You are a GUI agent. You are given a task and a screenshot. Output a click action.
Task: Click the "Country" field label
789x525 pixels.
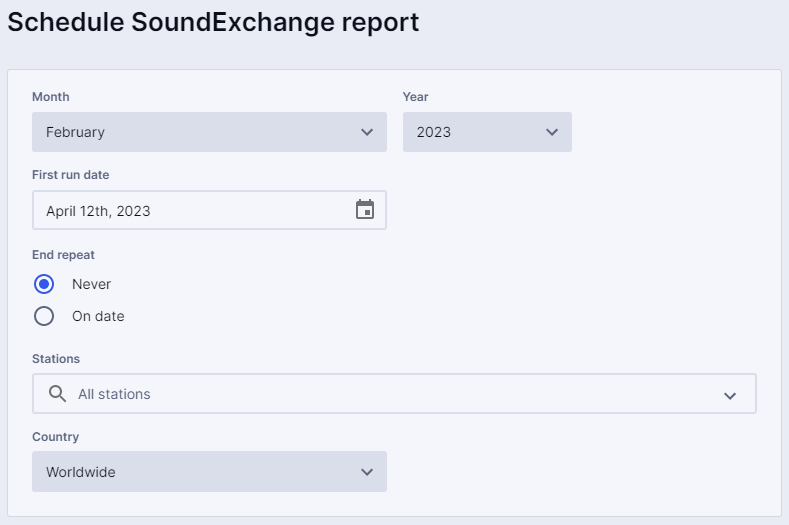[55, 437]
